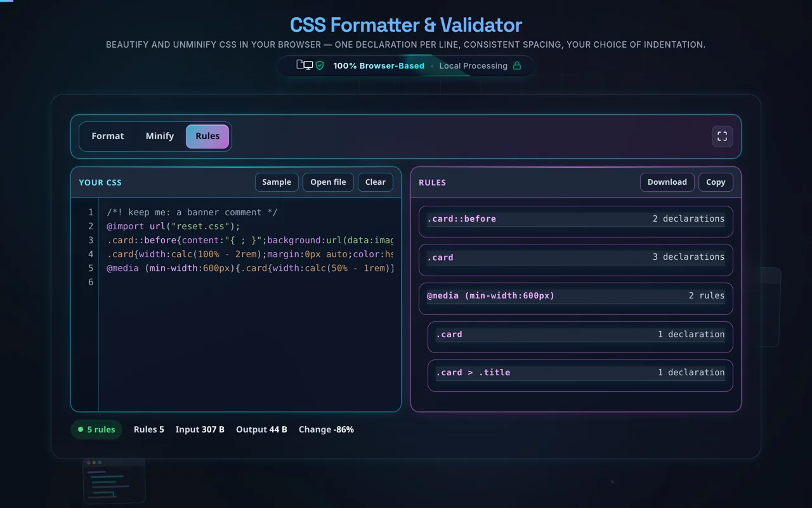
Task: Load sample CSS with Sample button
Action: (x=277, y=182)
